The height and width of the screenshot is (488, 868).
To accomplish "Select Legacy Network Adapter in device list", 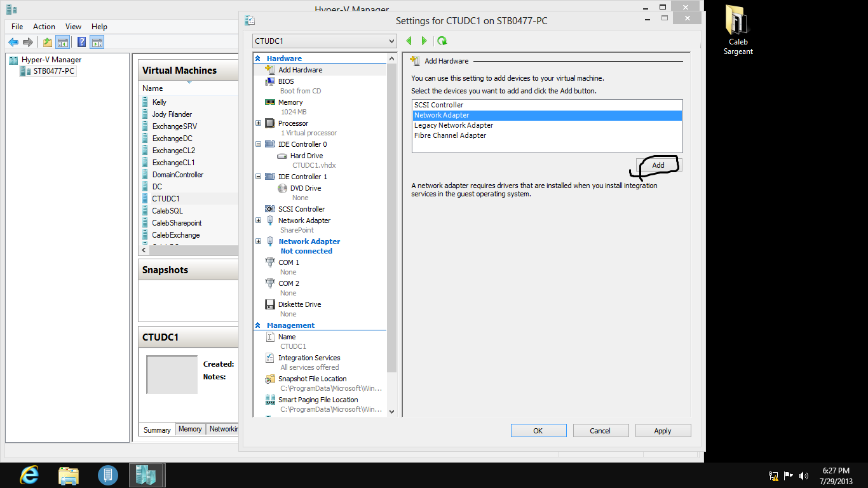I will (547, 125).
